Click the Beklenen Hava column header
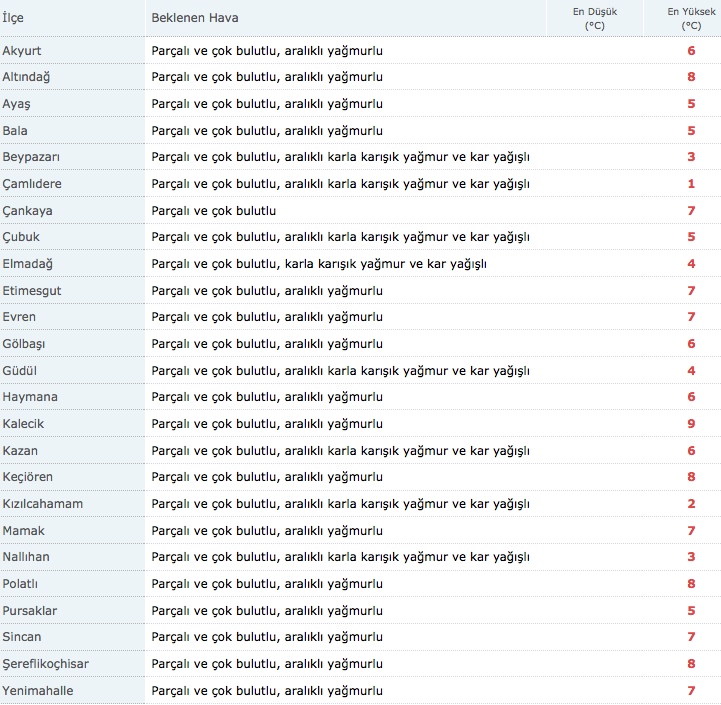 [195, 18]
